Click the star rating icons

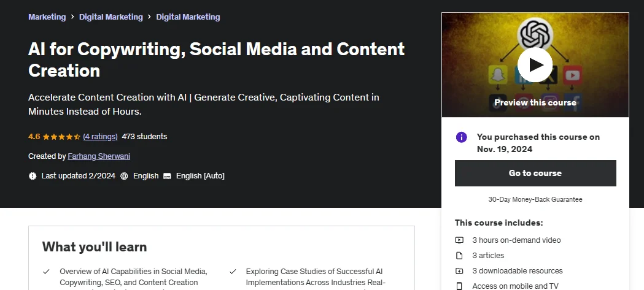click(61, 137)
